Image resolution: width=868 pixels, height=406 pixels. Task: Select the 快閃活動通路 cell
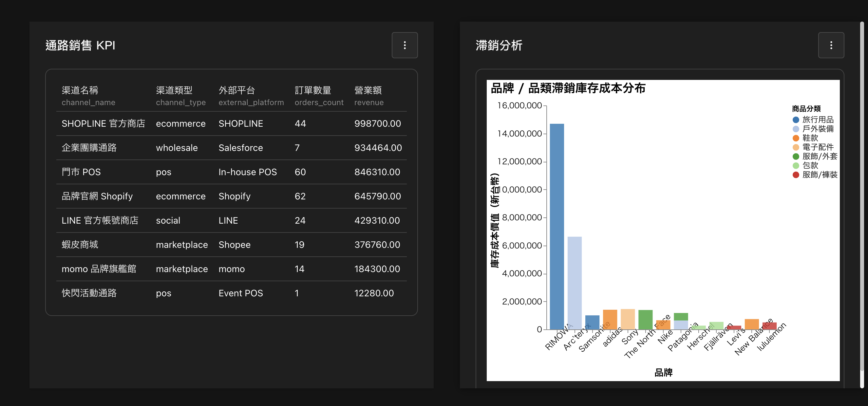pyautogui.click(x=89, y=293)
